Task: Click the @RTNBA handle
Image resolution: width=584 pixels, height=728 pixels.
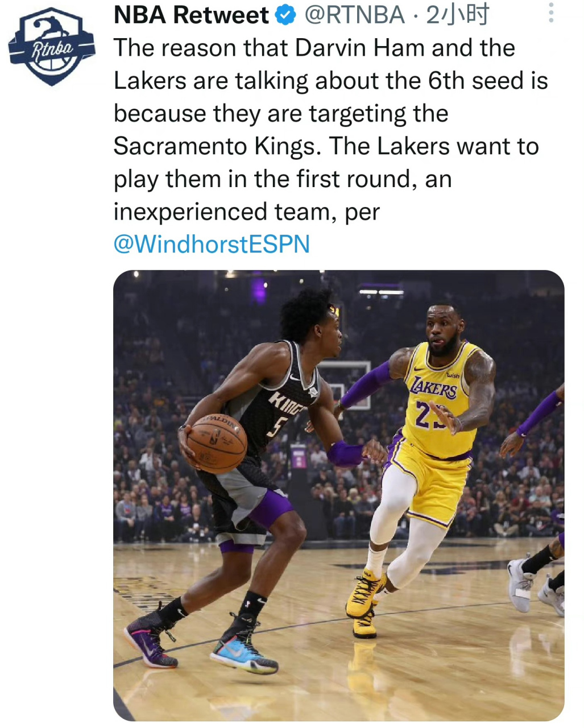Action: 353,15
